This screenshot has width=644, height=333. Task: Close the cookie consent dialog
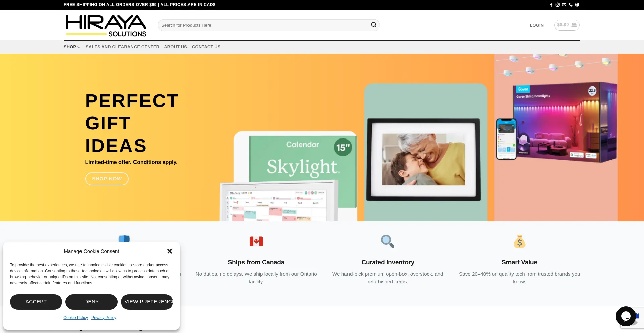click(x=170, y=251)
